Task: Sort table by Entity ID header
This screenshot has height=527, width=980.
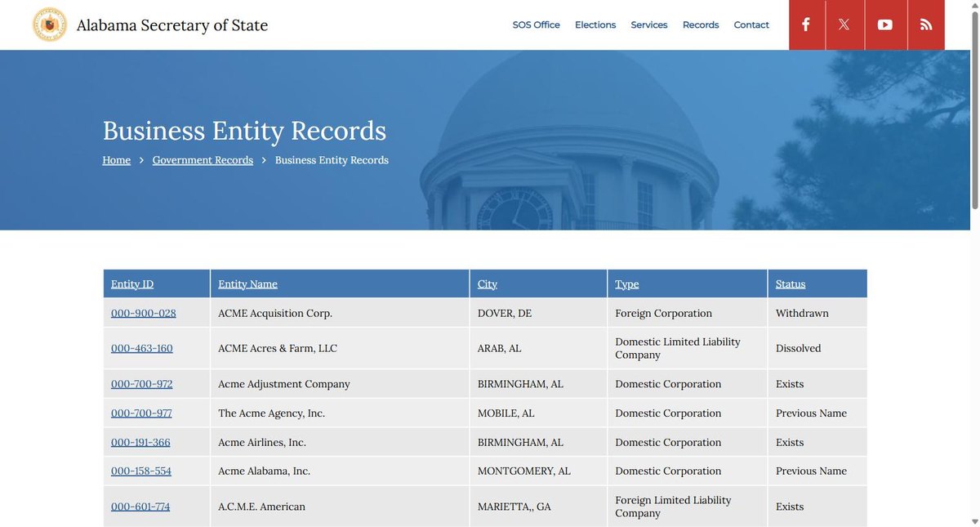Action: tap(132, 284)
